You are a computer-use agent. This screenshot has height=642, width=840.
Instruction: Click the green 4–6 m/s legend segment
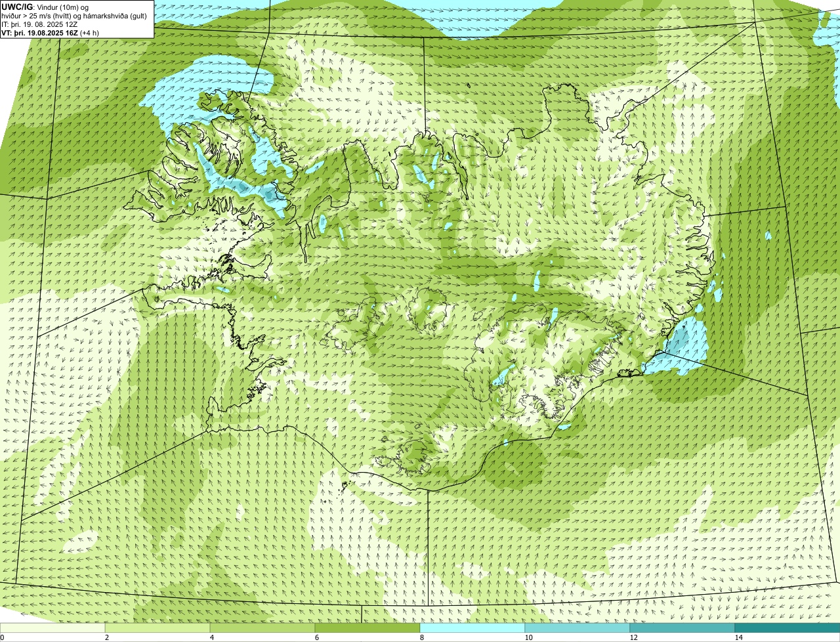[x=262, y=628]
